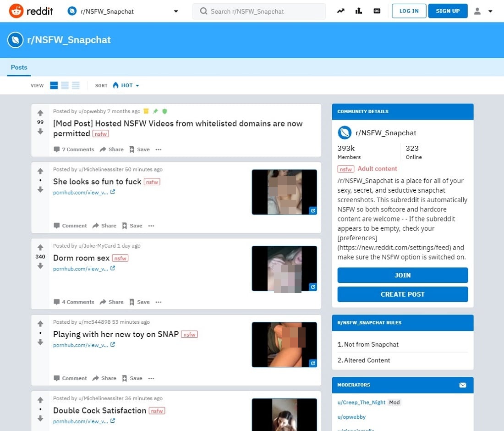504x431 pixels.
Task: Click the All bar chart icon
Action: 359,11
